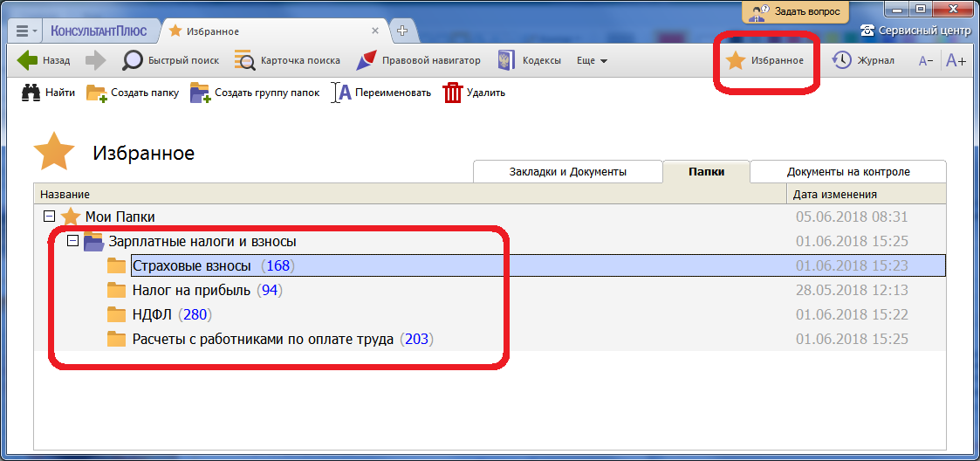Click Создать группу папок
Viewport: 980px width, 461px height.
[x=255, y=93]
